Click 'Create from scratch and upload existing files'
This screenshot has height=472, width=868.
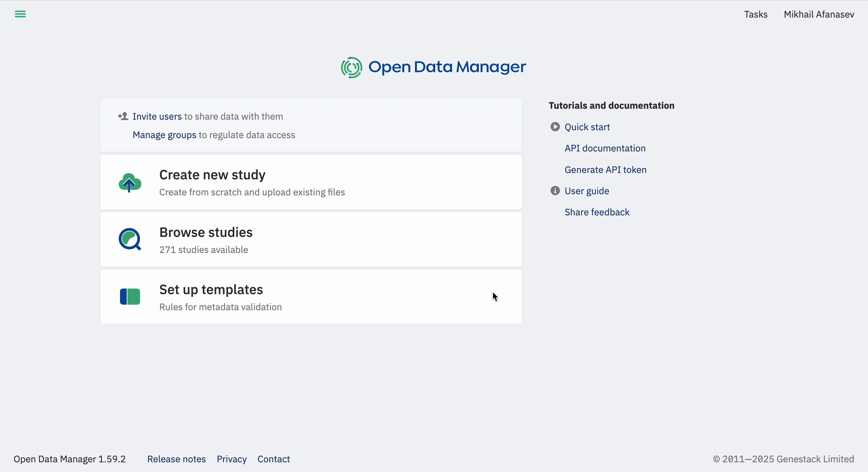tap(252, 192)
